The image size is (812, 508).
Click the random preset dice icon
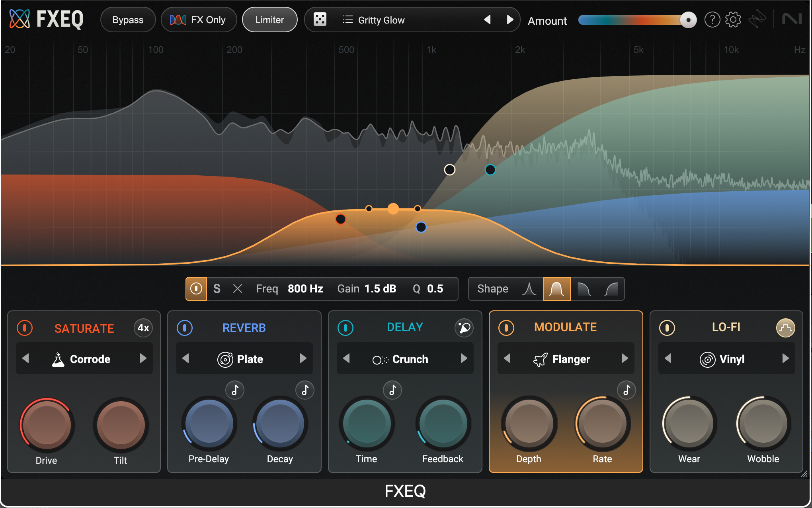[x=320, y=20]
